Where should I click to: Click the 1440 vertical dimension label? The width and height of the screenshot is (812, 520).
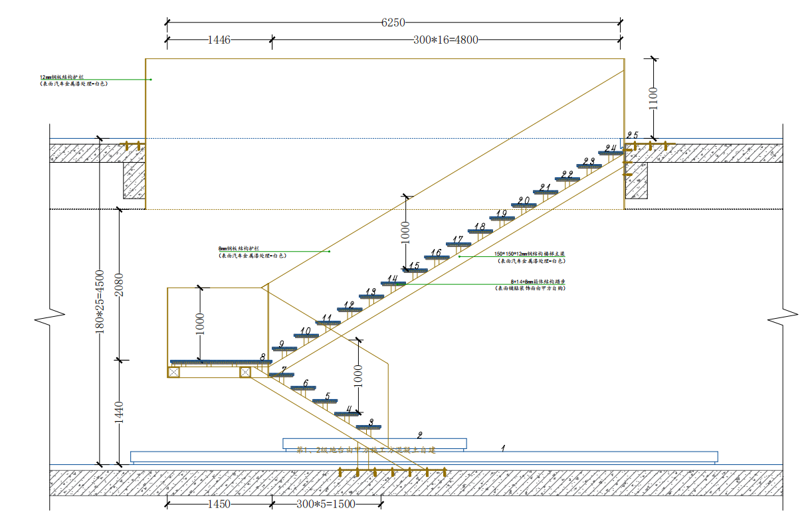(x=120, y=412)
